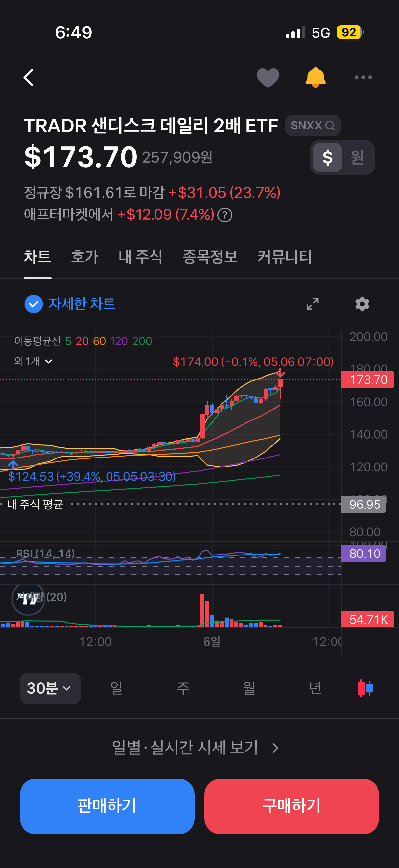Select the 월 (monthly) chart period
Screen dimensions: 399x868
point(249,688)
